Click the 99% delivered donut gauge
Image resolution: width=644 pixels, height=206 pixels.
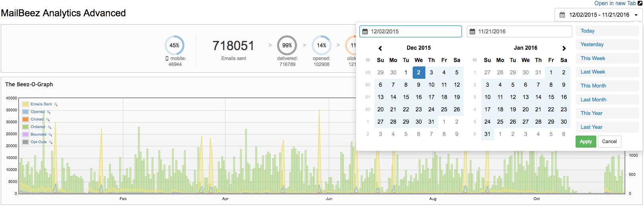287,45
